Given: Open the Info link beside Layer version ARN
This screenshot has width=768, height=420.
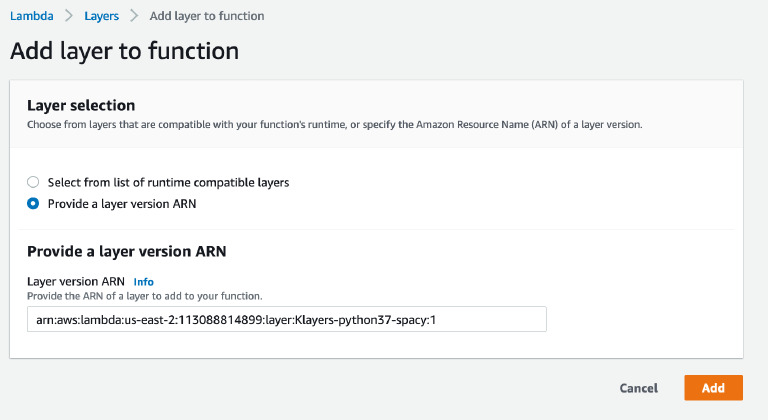Looking at the screenshot, I should 143,282.
